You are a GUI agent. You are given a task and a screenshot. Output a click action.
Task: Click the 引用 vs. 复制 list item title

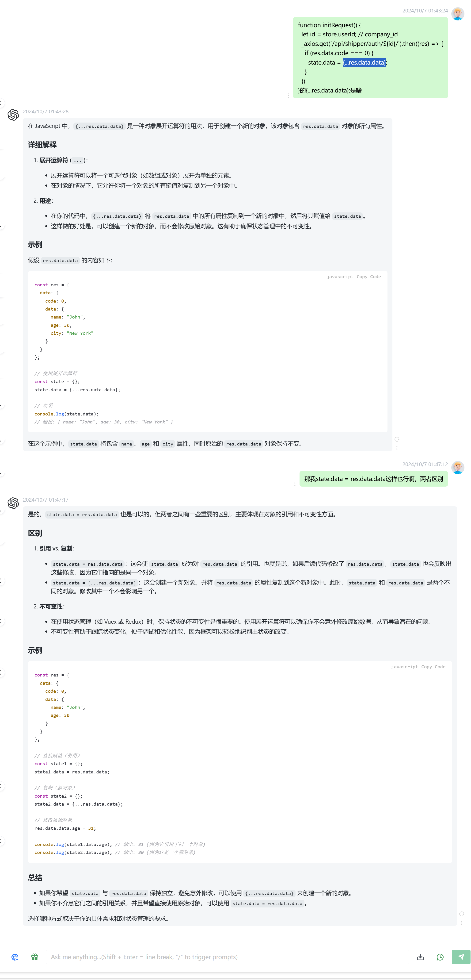coord(56,548)
